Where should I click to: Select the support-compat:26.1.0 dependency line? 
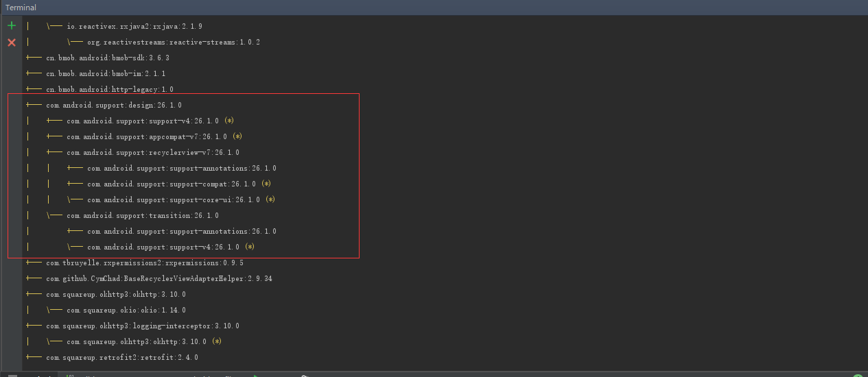179,184
